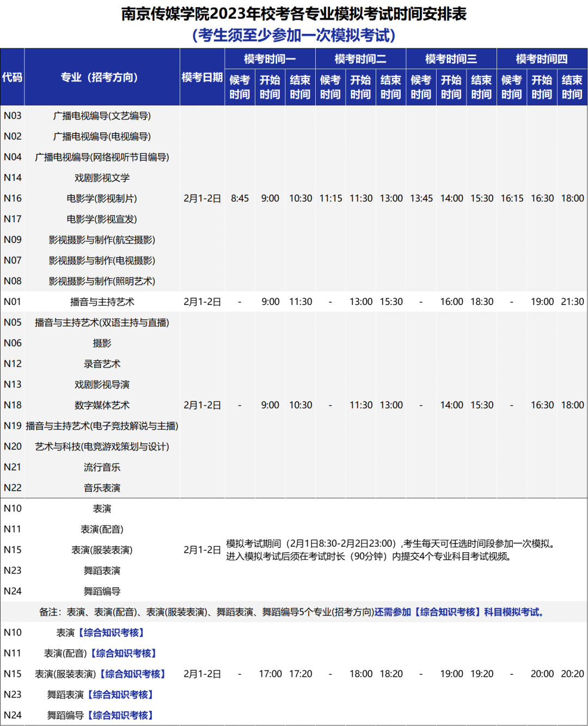Viewport: 588px width, 726px height.
Task: Click the 模考时间一 header
Action: (271, 59)
